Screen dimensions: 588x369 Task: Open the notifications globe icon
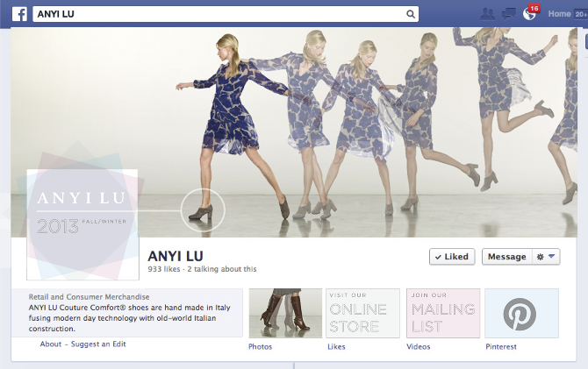point(529,13)
